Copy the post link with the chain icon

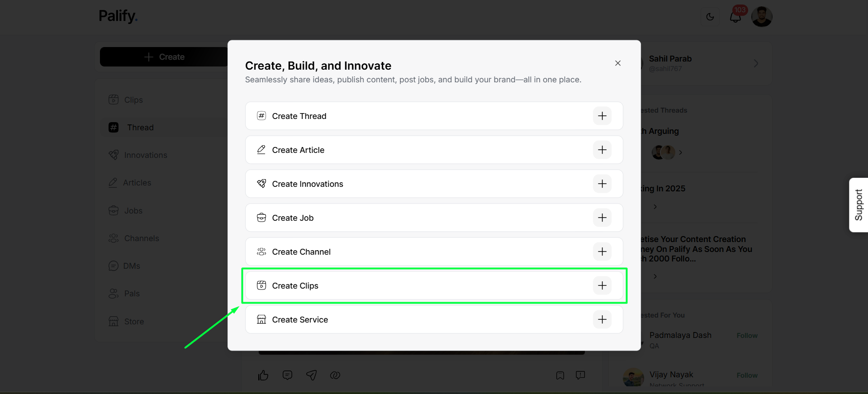click(335, 375)
